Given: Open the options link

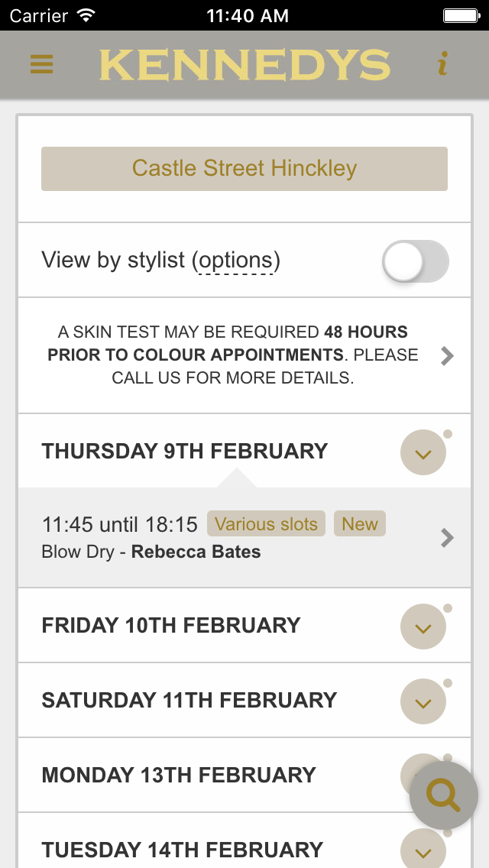Looking at the screenshot, I should tap(236, 261).
